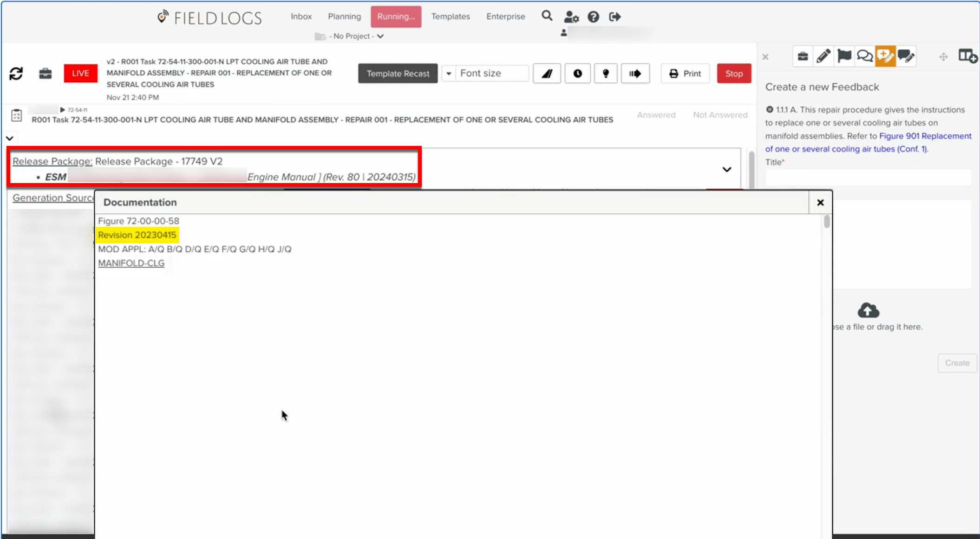Open the comments chat bubbles icon
980x539 pixels.
[x=864, y=57]
